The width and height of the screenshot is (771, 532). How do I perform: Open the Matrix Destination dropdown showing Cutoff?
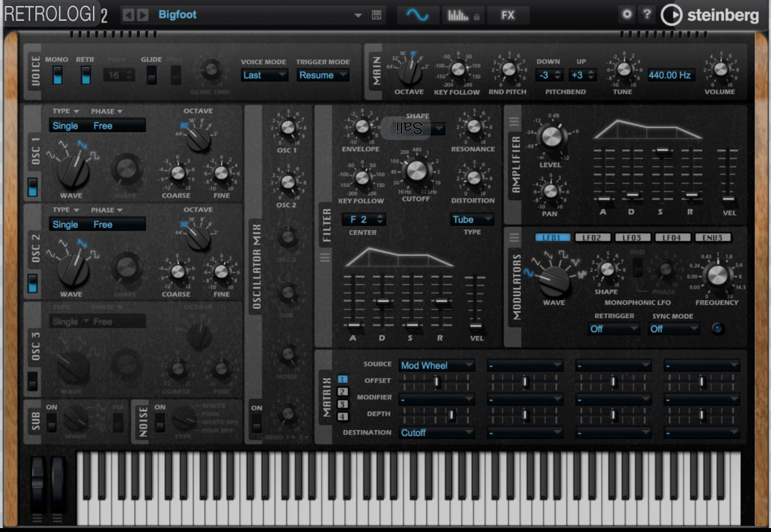[x=436, y=433]
